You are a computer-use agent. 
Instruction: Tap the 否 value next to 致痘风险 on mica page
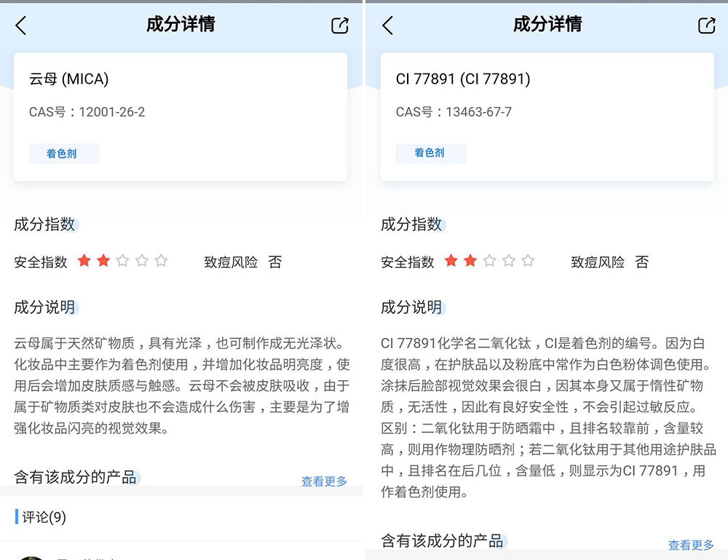point(275,262)
